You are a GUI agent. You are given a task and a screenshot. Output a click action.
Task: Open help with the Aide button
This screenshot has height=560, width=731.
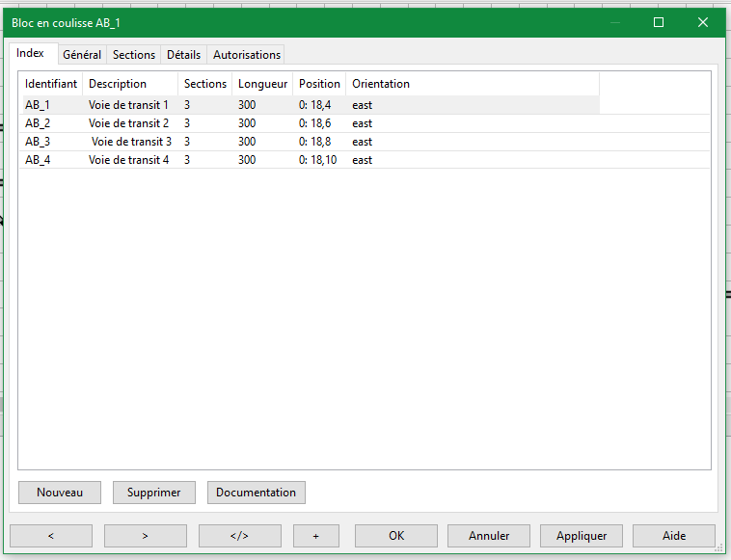click(674, 536)
